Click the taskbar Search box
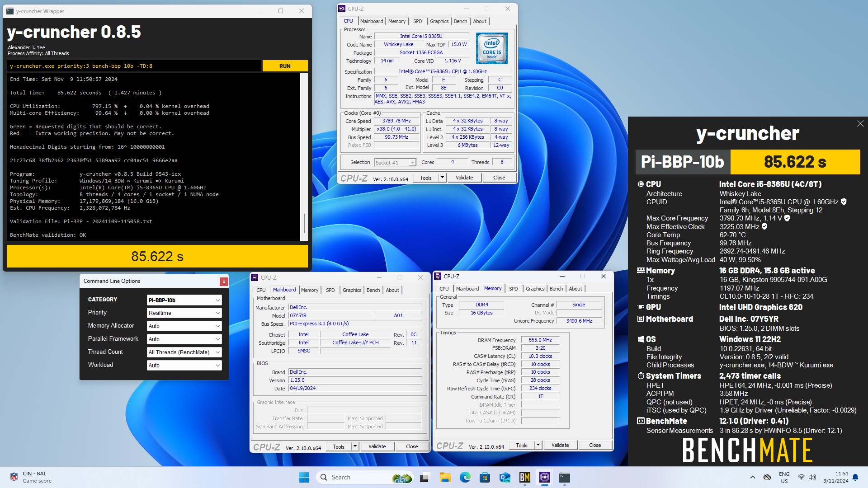868x488 pixels. 365,477
